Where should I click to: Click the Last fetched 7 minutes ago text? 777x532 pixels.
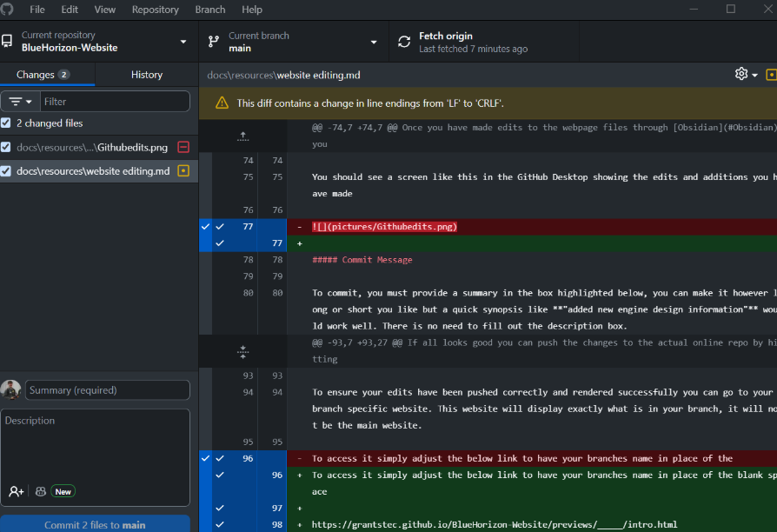pyautogui.click(x=473, y=49)
